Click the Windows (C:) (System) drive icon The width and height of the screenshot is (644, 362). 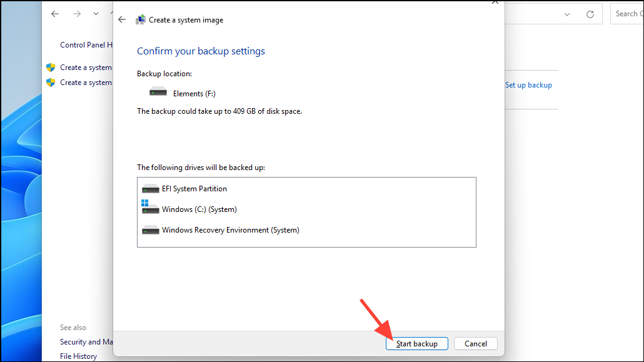pyautogui.click(x=150, y=208)
